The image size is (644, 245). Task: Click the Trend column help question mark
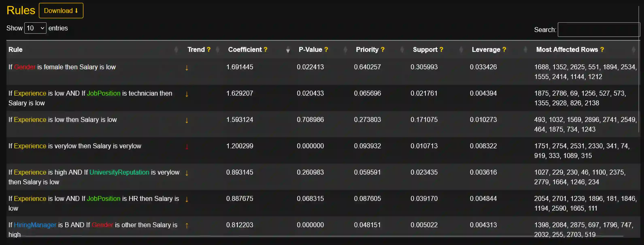coord(208,49)
